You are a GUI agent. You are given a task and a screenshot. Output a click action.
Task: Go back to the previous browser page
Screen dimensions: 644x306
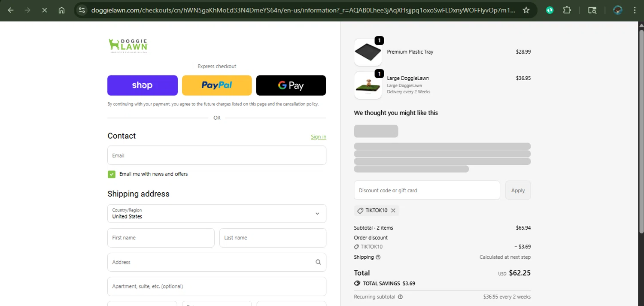(11, 10)
